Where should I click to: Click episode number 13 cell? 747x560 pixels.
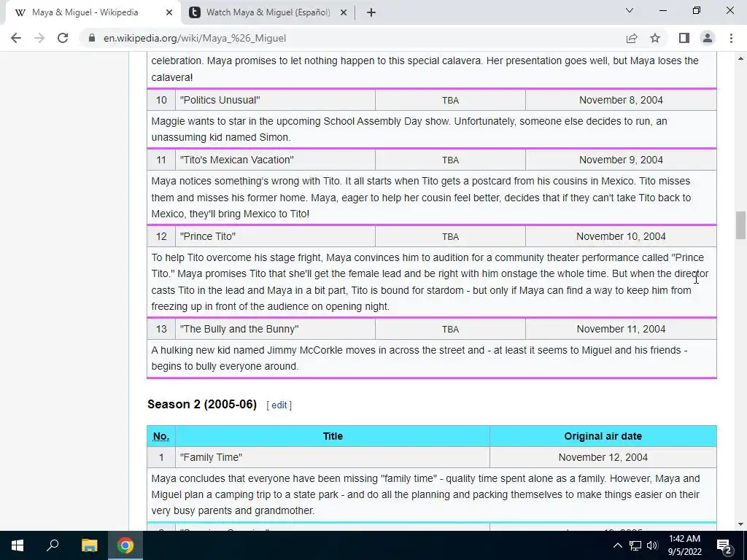click(x=161, y=329)
